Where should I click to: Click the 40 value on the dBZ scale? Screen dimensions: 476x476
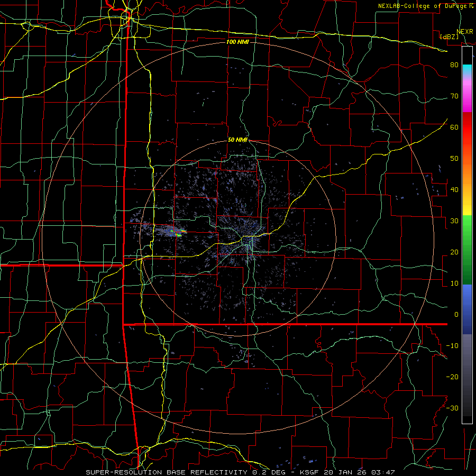point(454,190)
